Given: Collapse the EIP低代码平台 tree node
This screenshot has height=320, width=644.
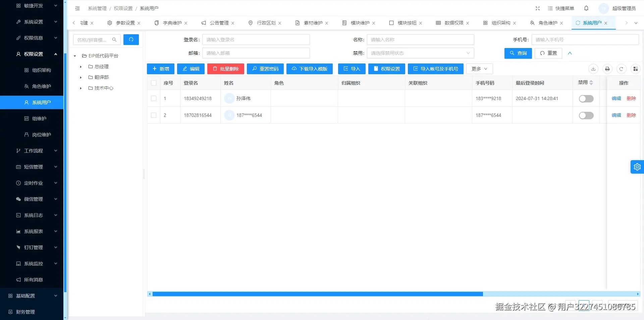Looking at the screenshot, I should (75, 56).
